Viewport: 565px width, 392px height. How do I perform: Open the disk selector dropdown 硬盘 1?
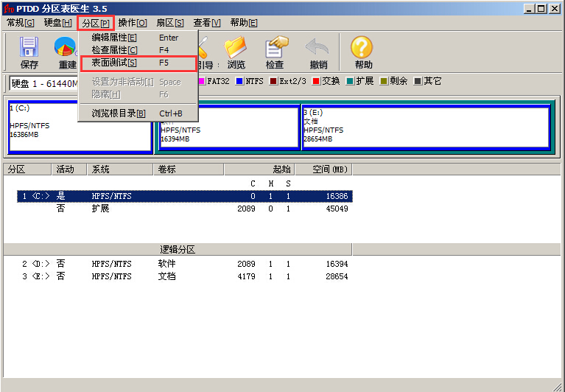(44, 83)
